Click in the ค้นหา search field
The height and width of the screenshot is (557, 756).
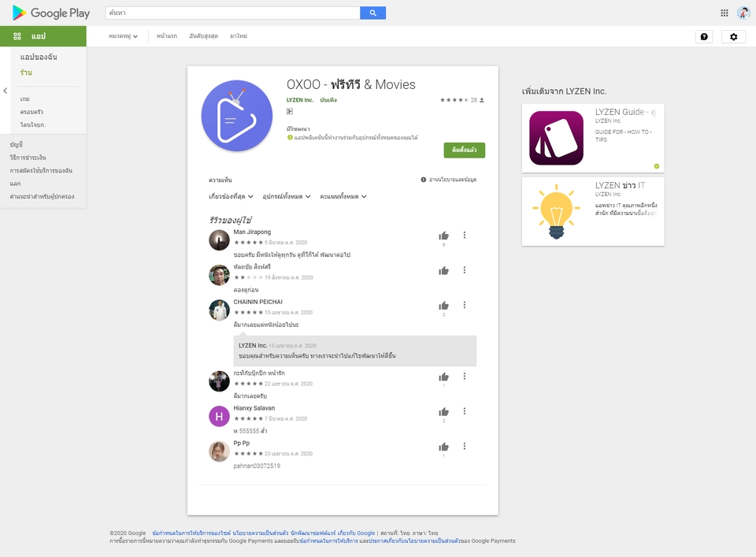point(233,13)
